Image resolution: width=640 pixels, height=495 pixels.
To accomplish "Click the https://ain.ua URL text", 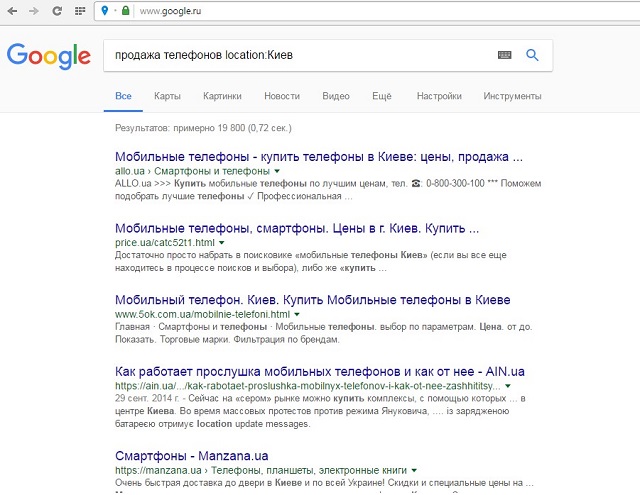I will [x=308, y=386].
